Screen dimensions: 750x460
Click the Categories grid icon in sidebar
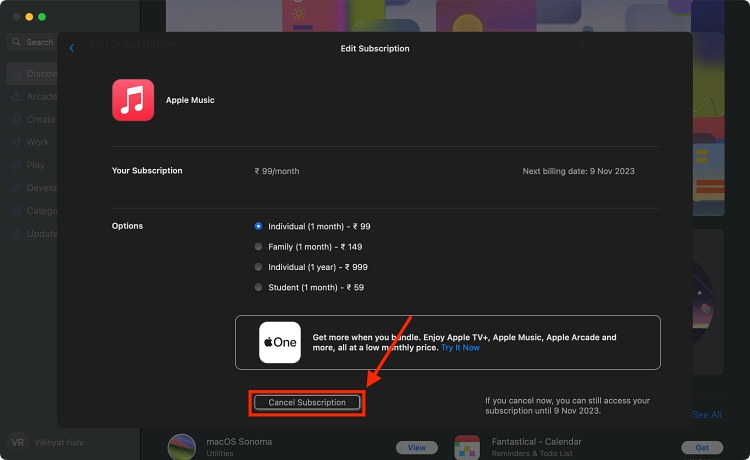[x=17, y=211]
